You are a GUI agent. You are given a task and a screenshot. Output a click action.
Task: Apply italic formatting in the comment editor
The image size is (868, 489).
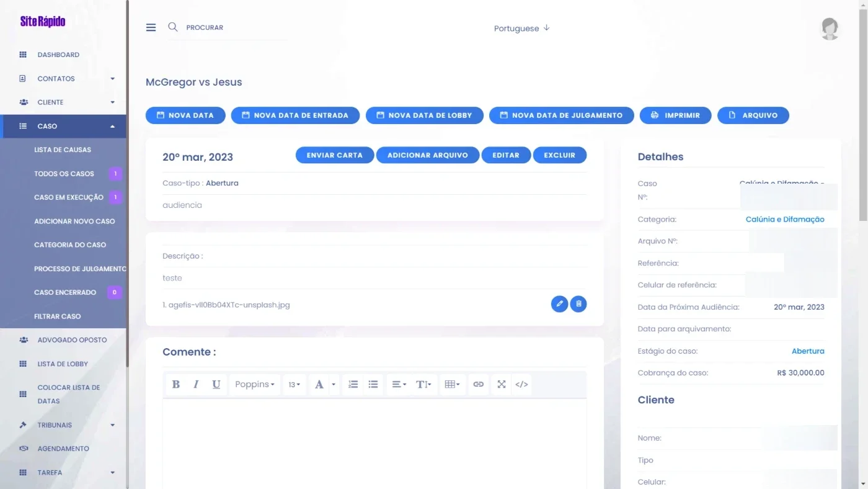(196, 384)
